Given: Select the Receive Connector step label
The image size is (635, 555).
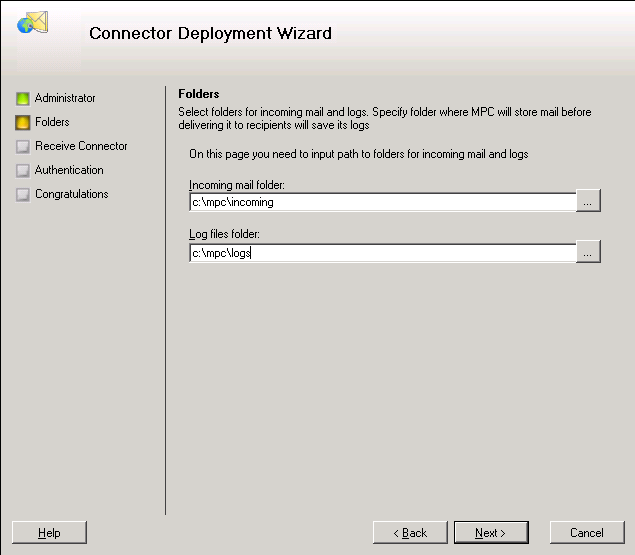Looking at the screenshot, I should point(81,146).
